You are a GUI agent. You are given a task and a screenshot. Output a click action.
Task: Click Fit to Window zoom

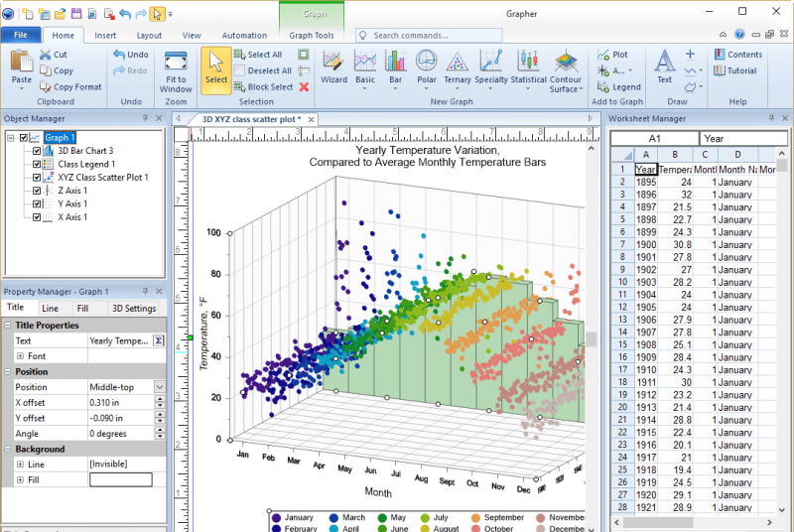tap(176, 70)
